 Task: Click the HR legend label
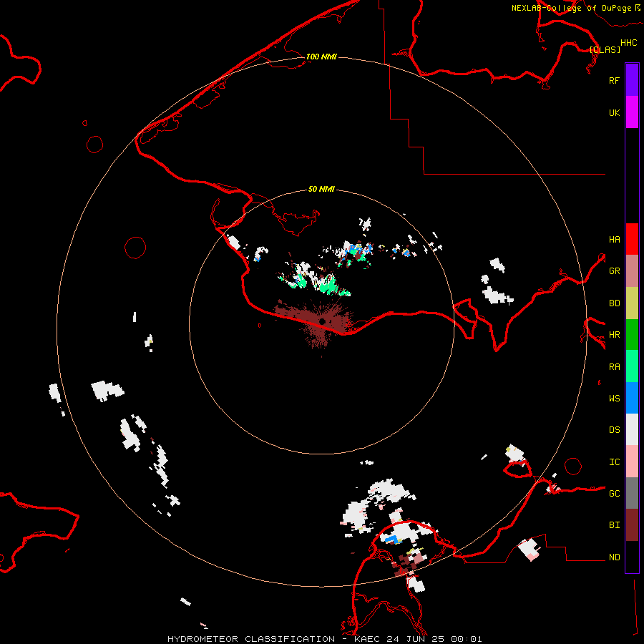click(x=614, y=334)
